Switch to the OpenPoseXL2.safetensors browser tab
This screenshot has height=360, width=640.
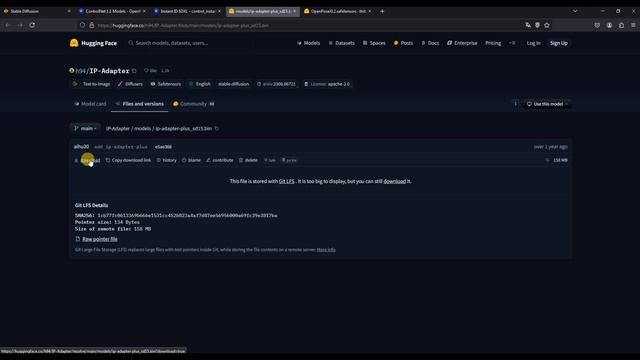pyautogui.click(x=337, y=11)
